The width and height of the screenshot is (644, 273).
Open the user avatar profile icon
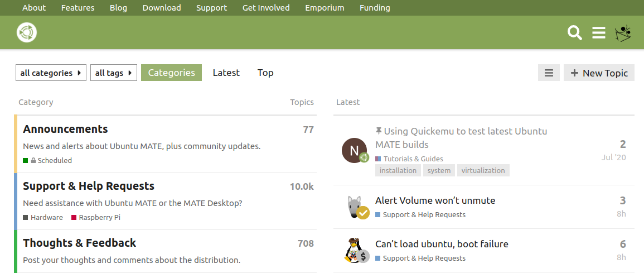click(x=623, y=33)
